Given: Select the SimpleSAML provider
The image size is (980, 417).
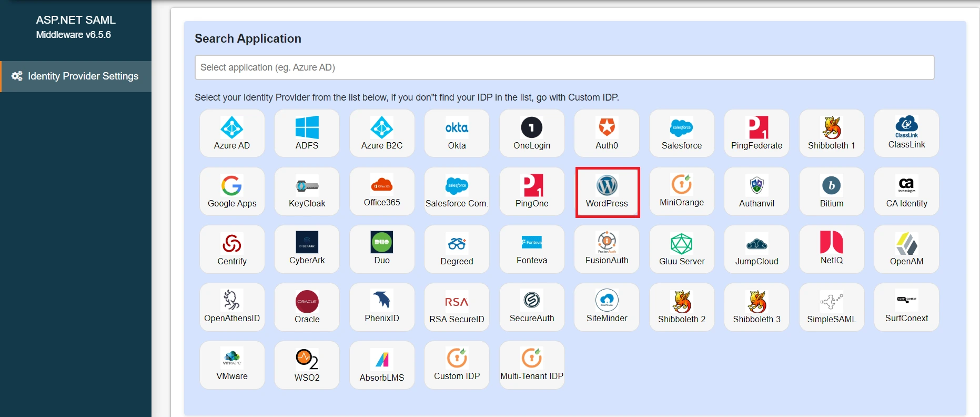Looking at the screenshot, I should coord(832,307).
